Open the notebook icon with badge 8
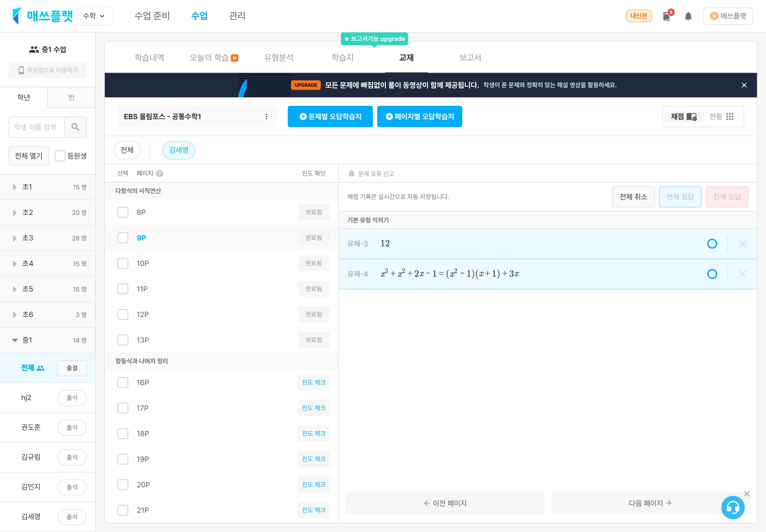Image resolution: width=766 pixels, height=532 pixels. tap(668, 16)
